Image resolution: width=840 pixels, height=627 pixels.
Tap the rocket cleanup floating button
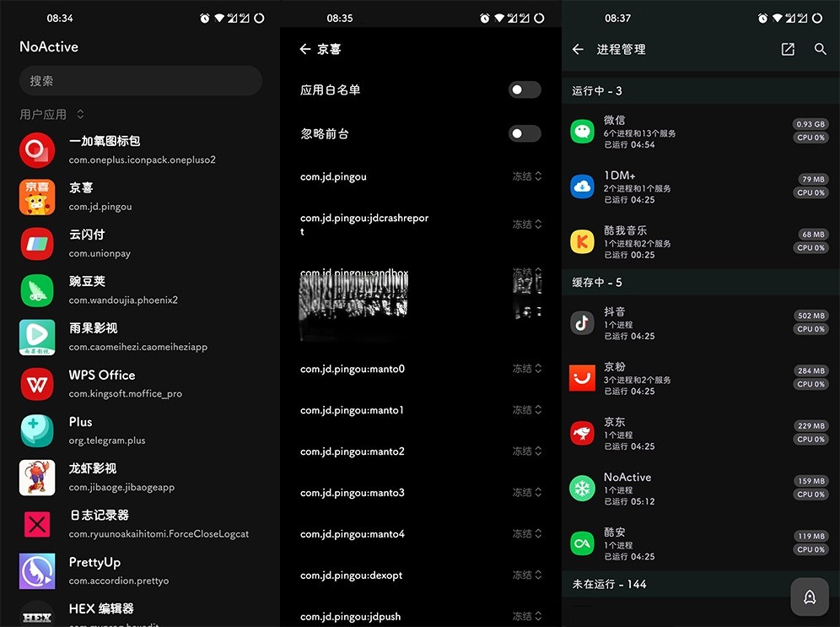point(810,597)
